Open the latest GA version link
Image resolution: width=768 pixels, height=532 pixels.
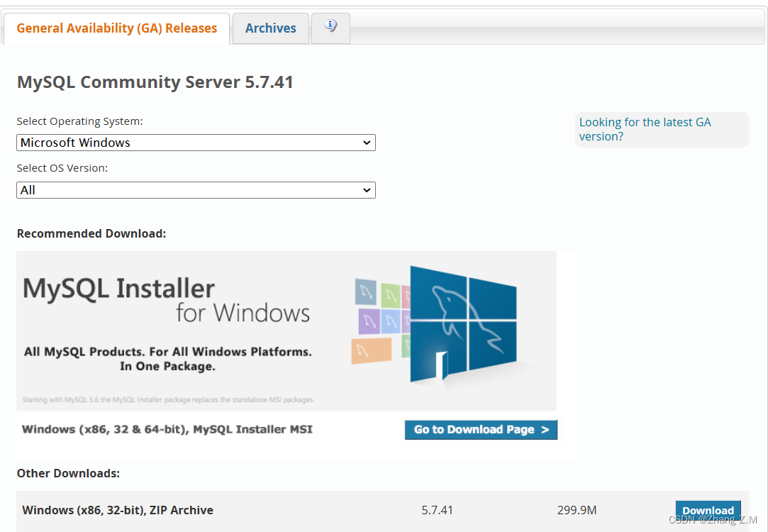tap(645, 128)
